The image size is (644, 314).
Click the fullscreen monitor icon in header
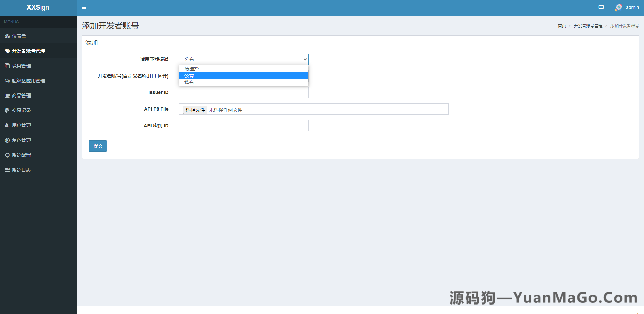coord(601,7)
